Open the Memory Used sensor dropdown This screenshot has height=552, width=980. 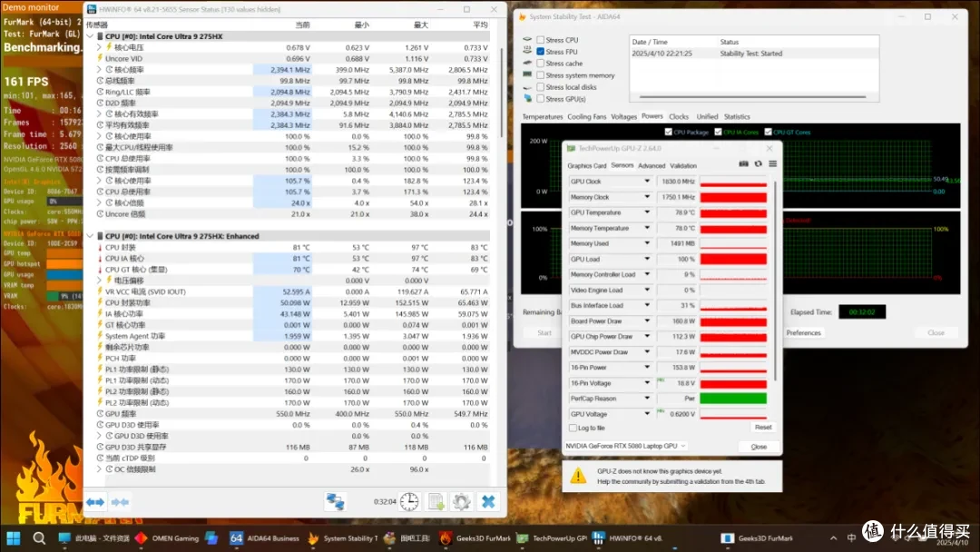coord(647,243)
